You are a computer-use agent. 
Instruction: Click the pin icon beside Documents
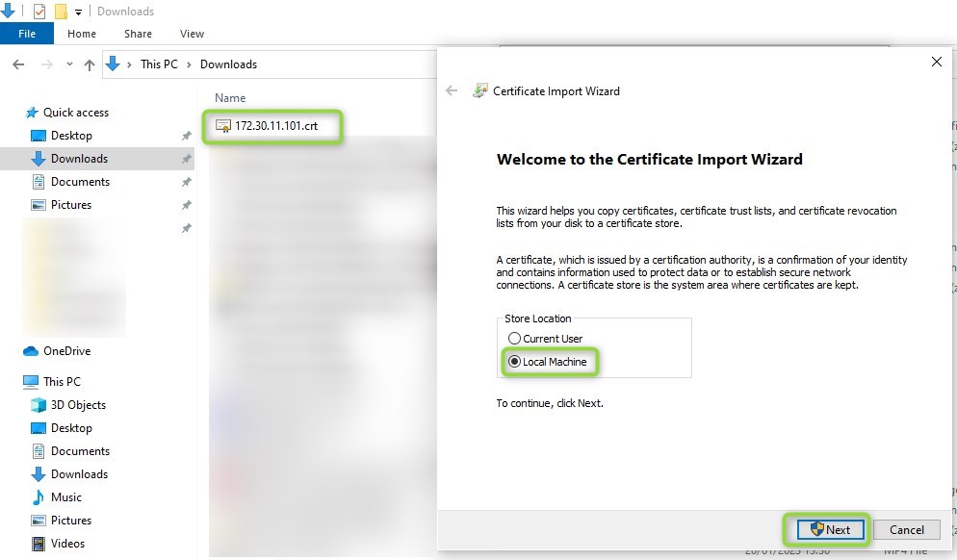pos(186,182)
